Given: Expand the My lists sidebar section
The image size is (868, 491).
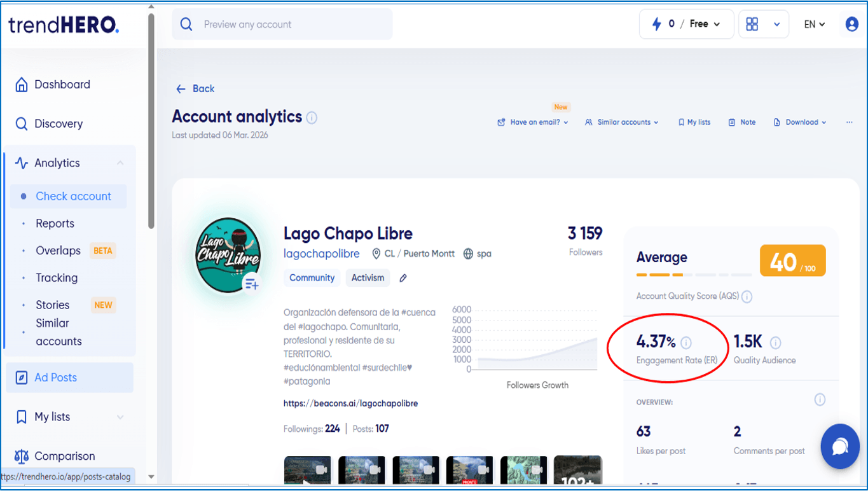Looking at the screenshot, I should (x=120, y=417).
